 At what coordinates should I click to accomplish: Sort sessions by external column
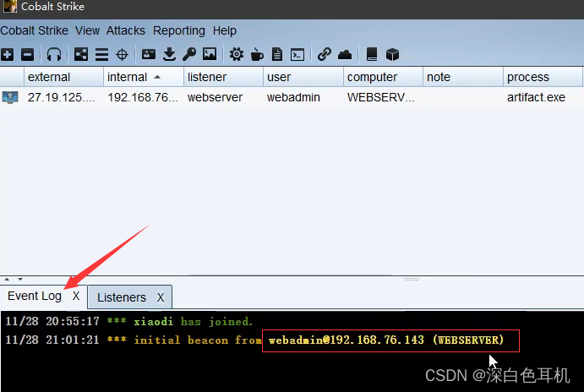coord(63,77)
